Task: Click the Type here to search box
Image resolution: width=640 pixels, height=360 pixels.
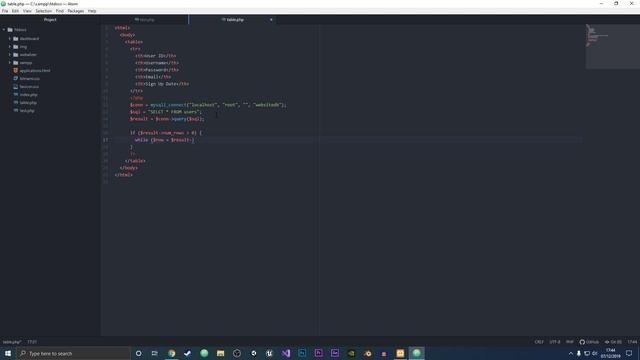Action: tap(73, 353)
